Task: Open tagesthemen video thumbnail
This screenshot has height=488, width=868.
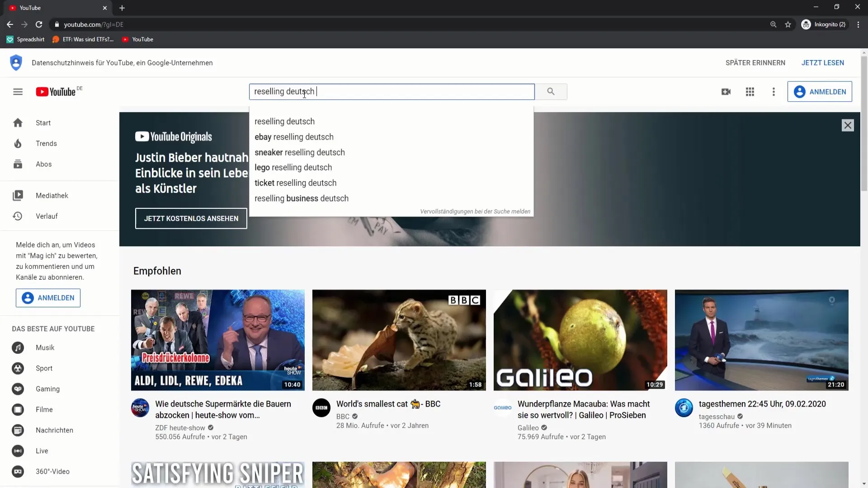Action: click(762, 340)
